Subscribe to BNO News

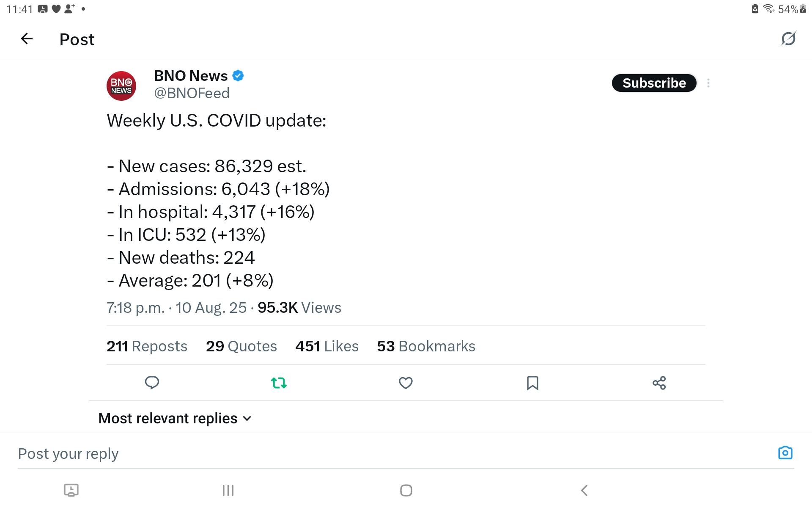[654, 83]
